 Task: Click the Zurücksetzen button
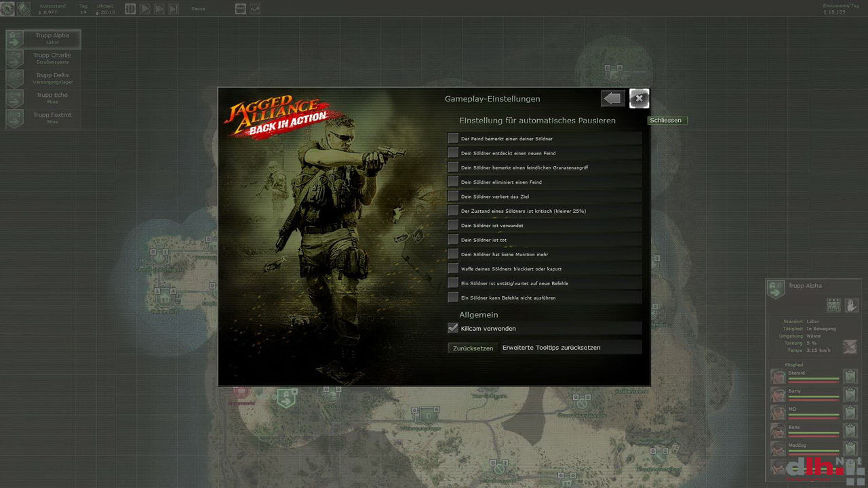[x=473, y=348]
